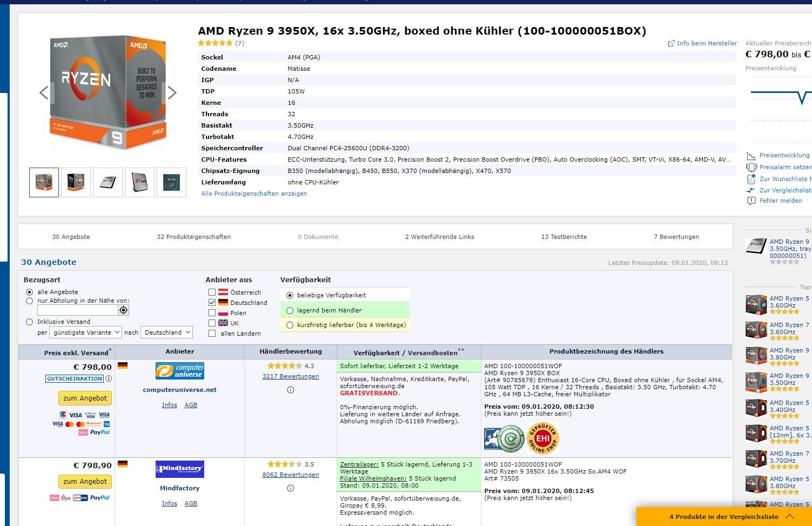Screen dimensions: 812x526
Task: Check the Österreich checkbox
Action: [212, 292]
